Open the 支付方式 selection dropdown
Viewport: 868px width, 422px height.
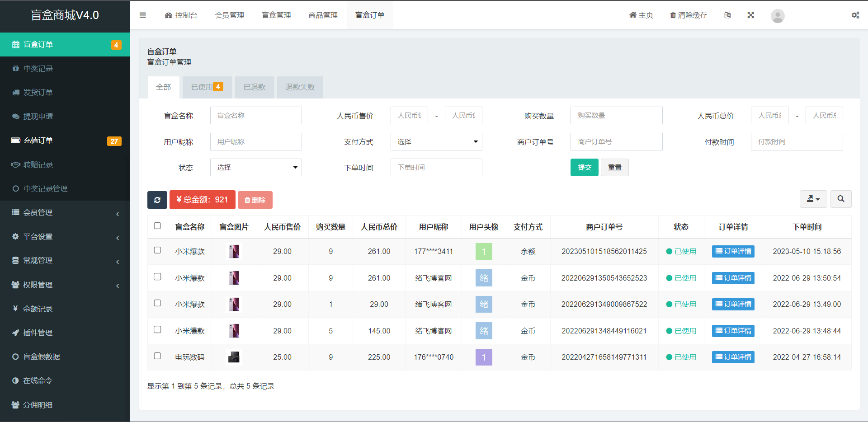click(436, 141)
